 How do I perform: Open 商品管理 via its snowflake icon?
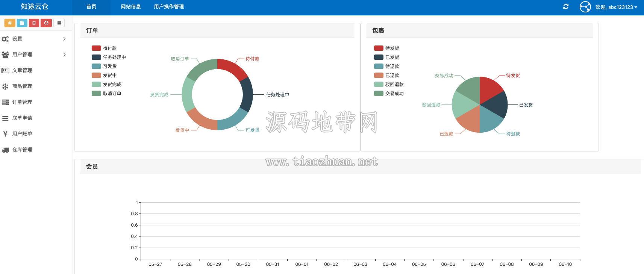tap(5, 86)
